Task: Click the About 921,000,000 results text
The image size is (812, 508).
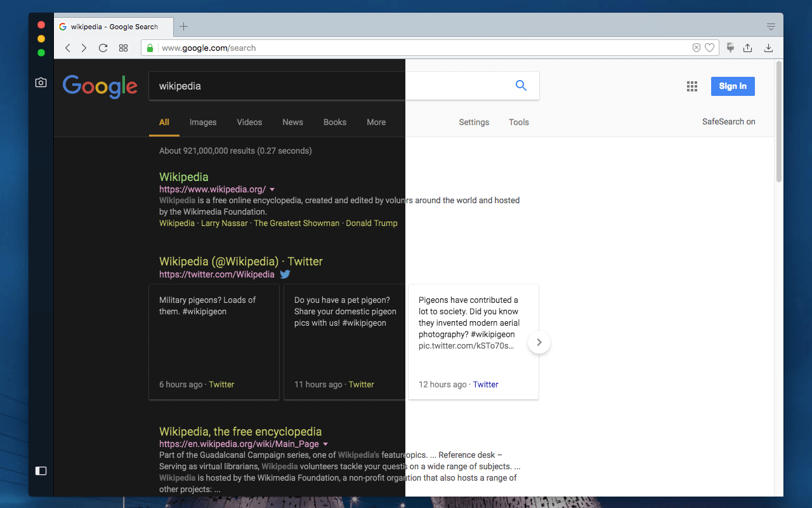Action: (x=235, y=151)
